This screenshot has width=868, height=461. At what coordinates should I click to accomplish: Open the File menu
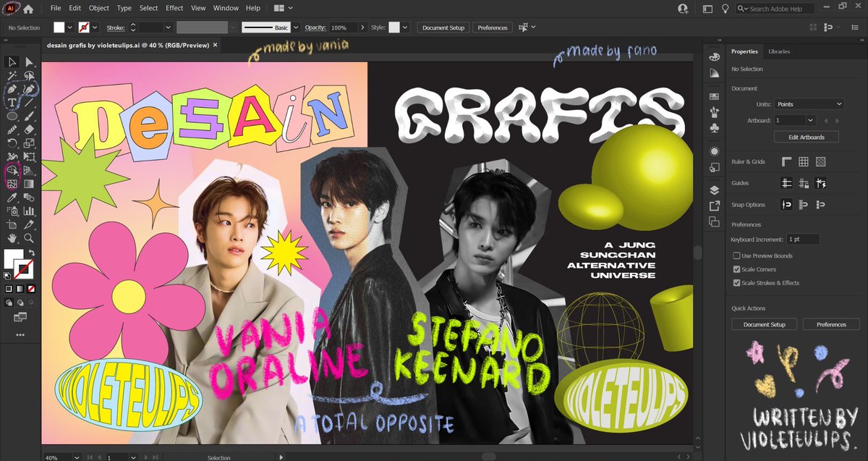(x=56, y=8)
